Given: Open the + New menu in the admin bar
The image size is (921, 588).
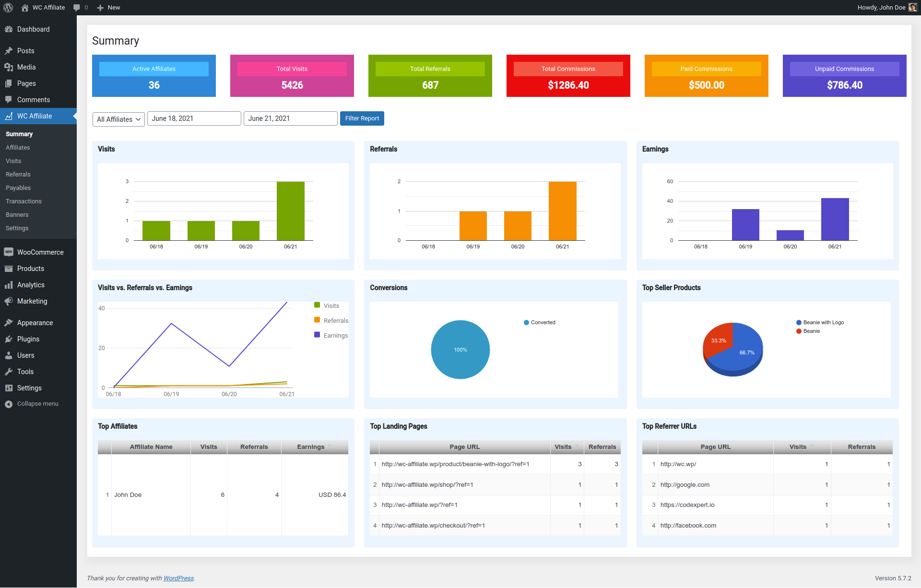Looking at the screenshot, I should point(108,7).
